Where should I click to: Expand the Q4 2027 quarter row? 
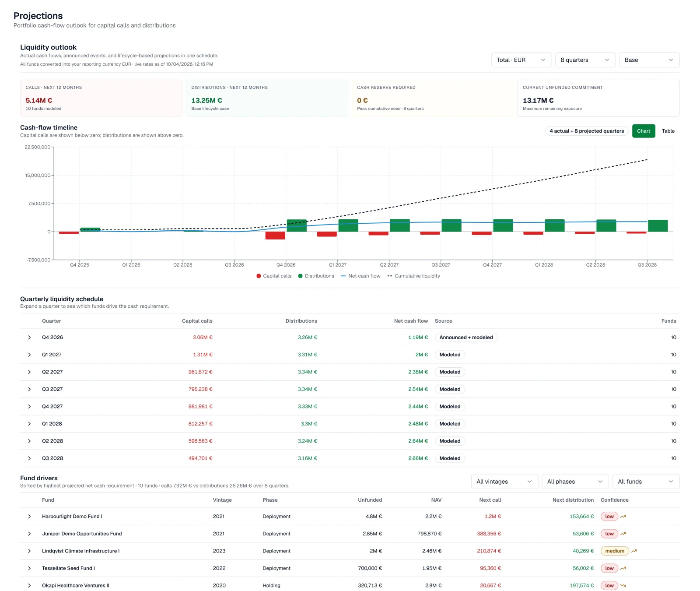(29, 407)
